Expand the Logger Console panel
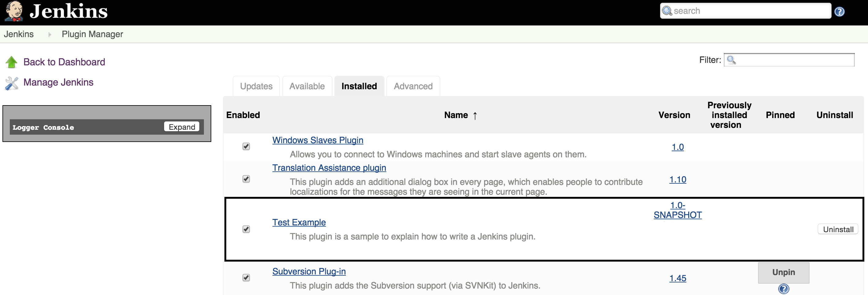 (182, 127)
